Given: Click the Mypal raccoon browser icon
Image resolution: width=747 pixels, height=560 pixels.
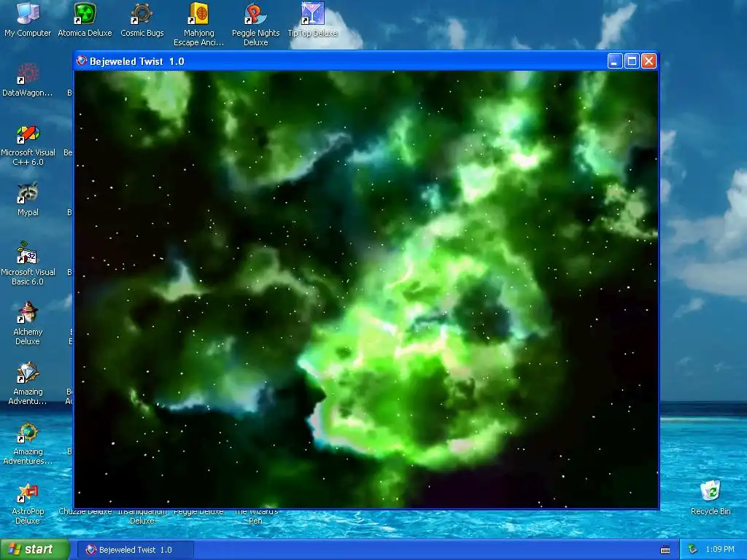Looking at the screenshot, I should coord(28,192).
